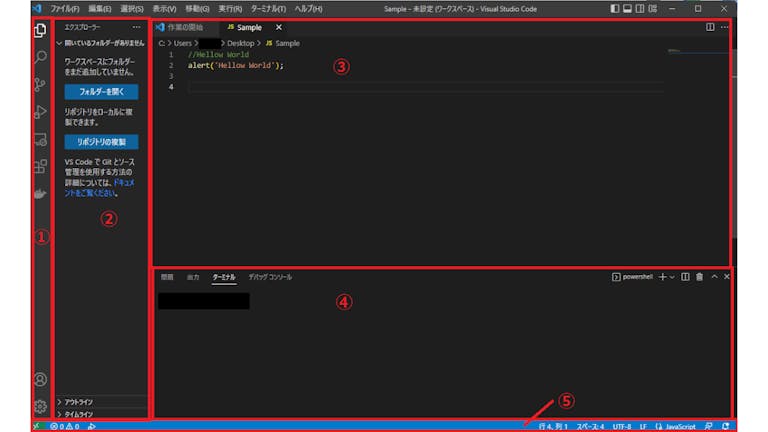This screenshot has height=432, width=768.
Task: Open the Source Control view
Action: tap(40, 85)
